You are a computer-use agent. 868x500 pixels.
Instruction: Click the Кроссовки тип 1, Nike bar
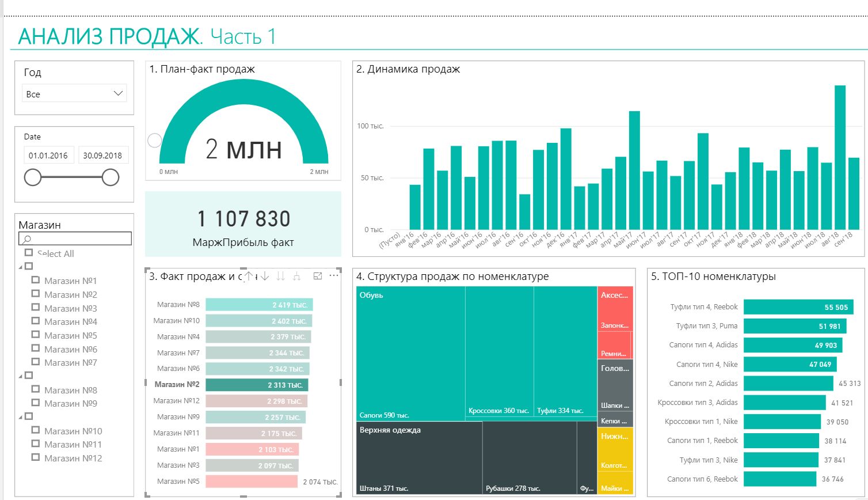click(x=782, y=422)
